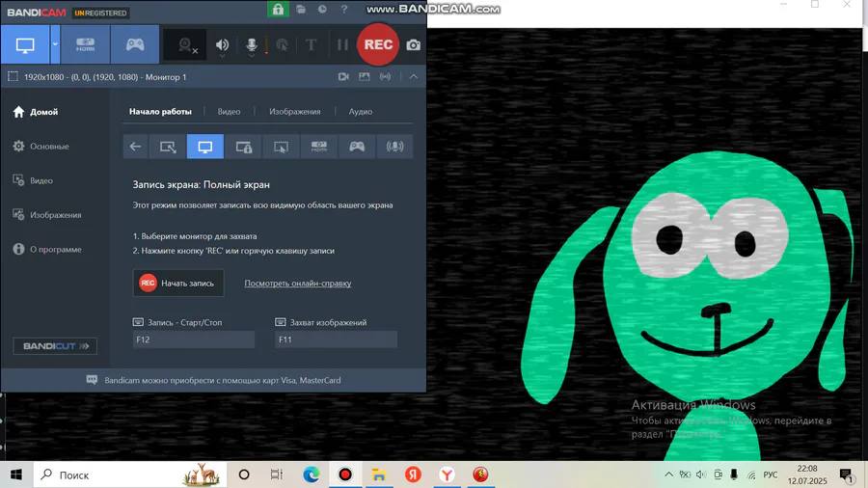This screenshot has width=868, height=488.
Task: Open help question mark icon
Action: [344, 10]
